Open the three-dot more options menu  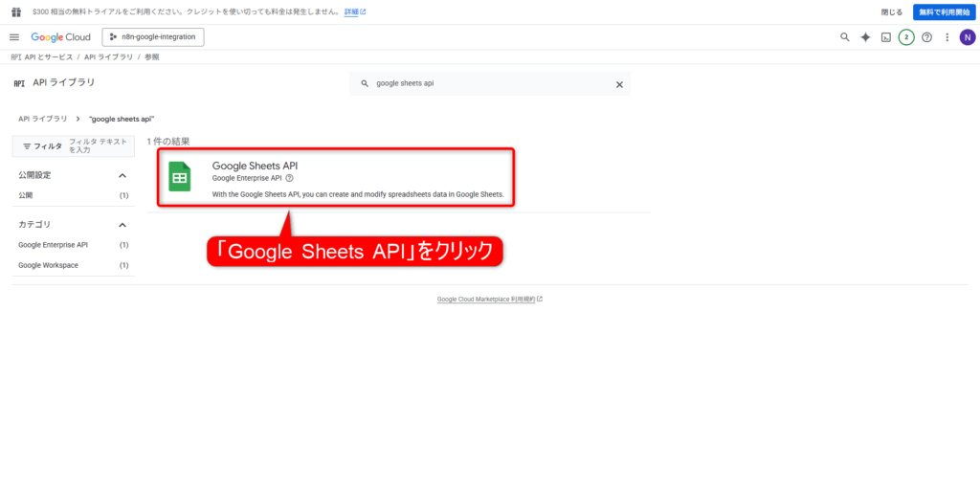point(947,37)
